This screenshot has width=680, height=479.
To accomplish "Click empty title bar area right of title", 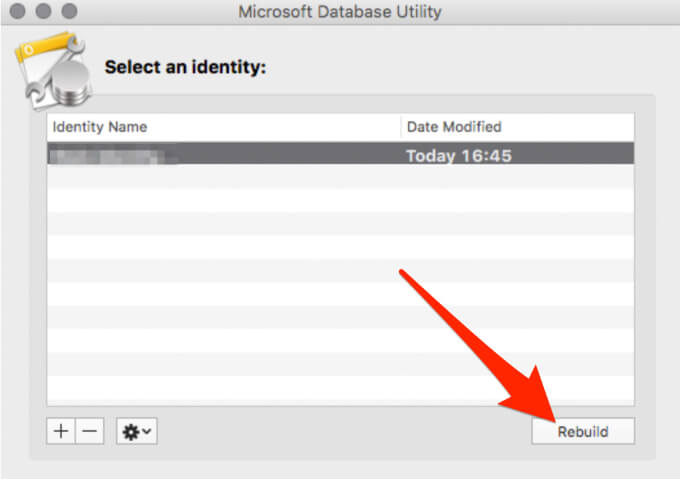I will [x=560, y=12].
